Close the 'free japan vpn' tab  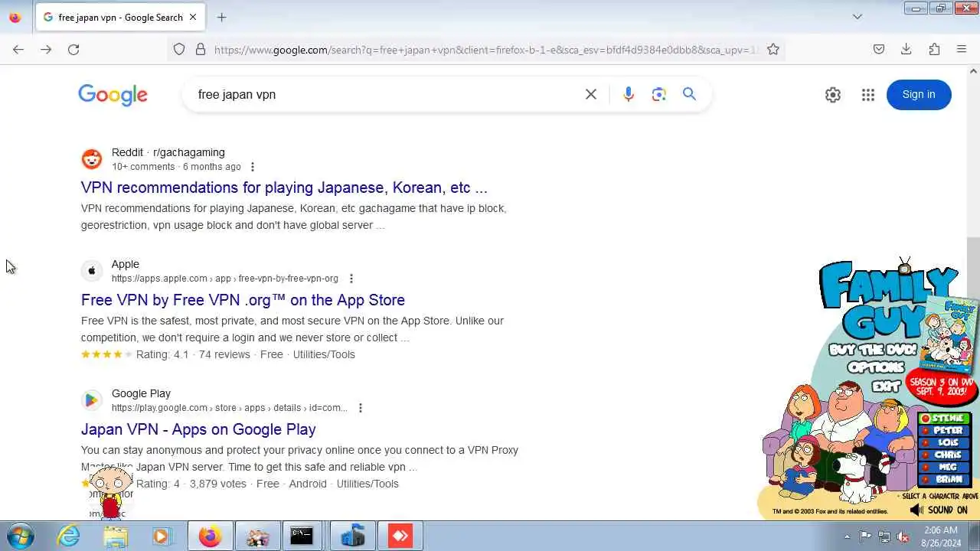coord(193,17)
